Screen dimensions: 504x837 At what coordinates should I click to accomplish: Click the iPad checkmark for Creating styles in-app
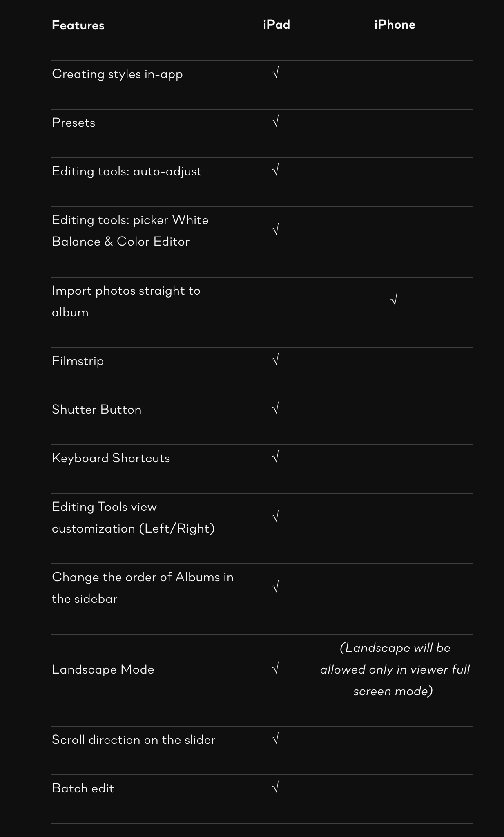(x=276, y=74)
